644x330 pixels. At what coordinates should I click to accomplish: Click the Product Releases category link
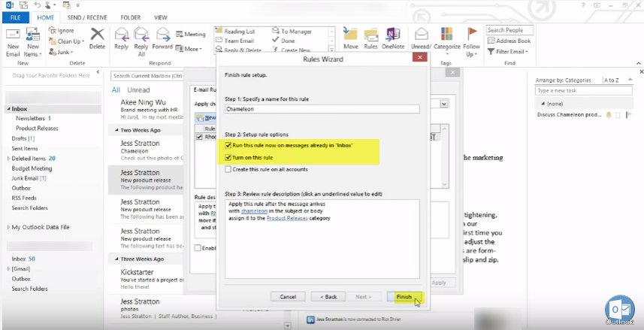(x=287, y=218)
